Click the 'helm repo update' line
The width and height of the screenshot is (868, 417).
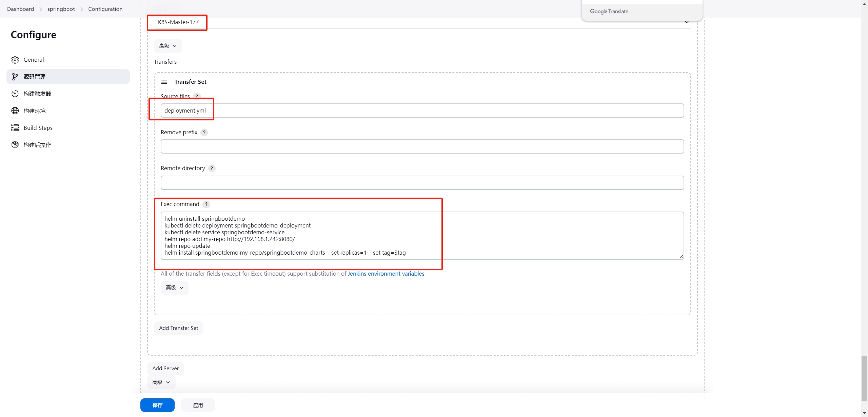coord(187,246)
